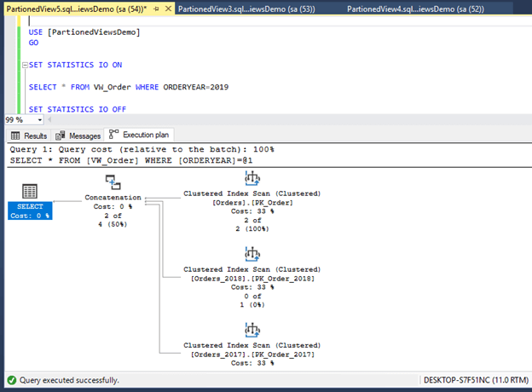Screen dimensions: 532x392
Task: Click the DESKTOP-S7F51NC server status entry
Action: tap(476, 380)
